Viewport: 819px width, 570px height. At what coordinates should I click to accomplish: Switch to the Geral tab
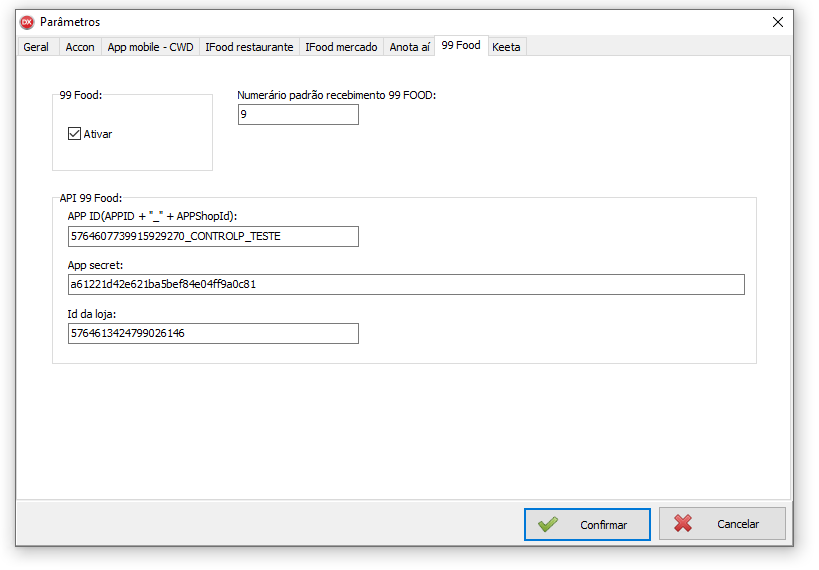point(36,47)
